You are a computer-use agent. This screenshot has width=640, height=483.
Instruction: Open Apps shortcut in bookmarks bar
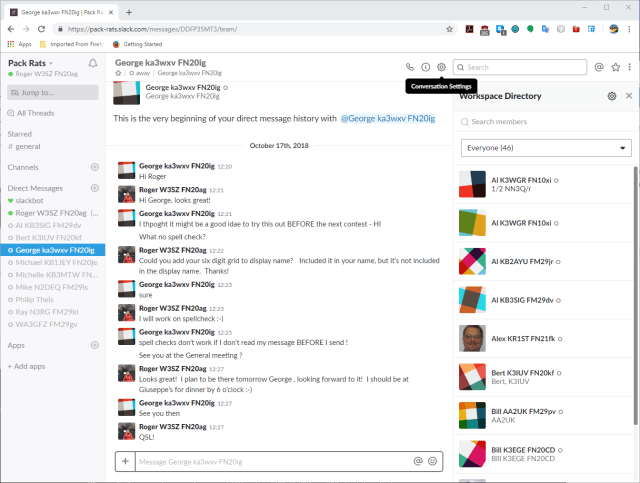(x=19, y=44)
